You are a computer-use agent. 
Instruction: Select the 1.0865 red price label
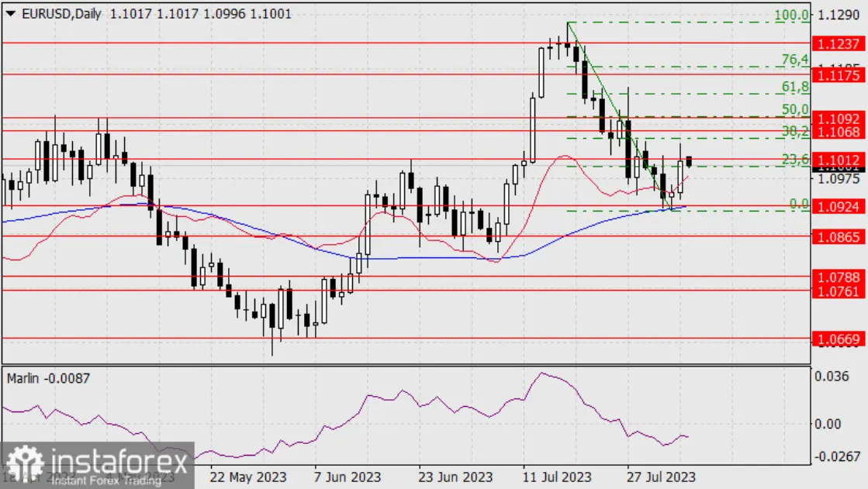click(x=837, y=236)
